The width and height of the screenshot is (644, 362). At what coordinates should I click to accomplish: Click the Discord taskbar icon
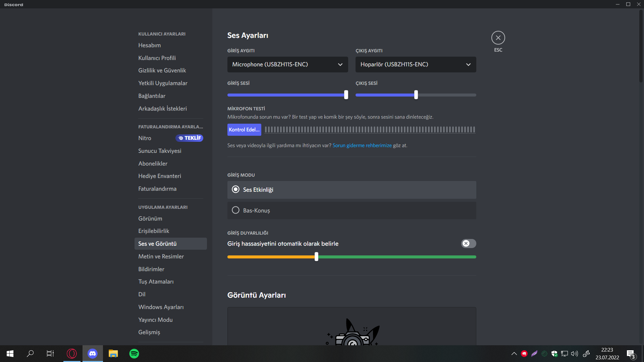pyautogui.click(x=93, y=354)
